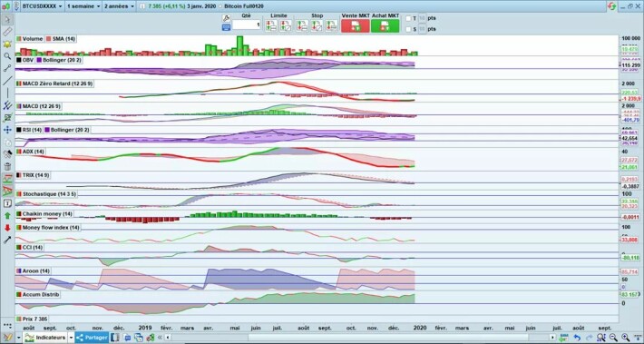Click the first Stop order icon
The width and height of the screenshot is (644, 344).
[x=302, y=25]
